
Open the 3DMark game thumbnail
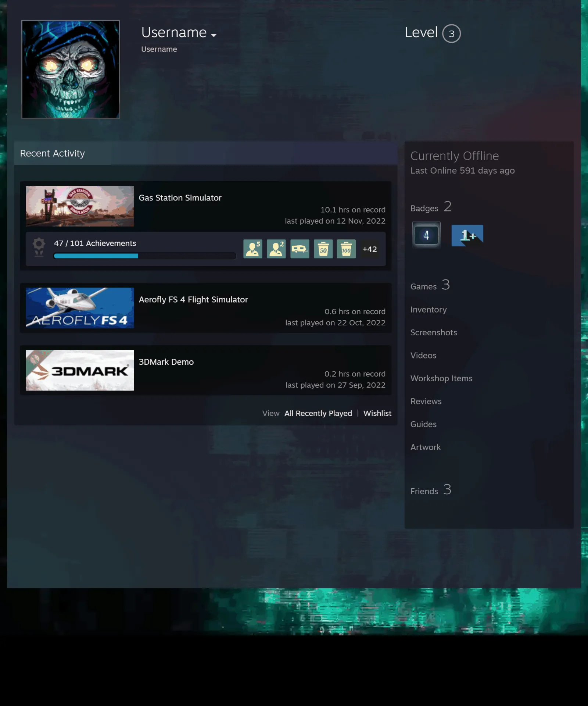pyautogui.click(x=80, y=370)
